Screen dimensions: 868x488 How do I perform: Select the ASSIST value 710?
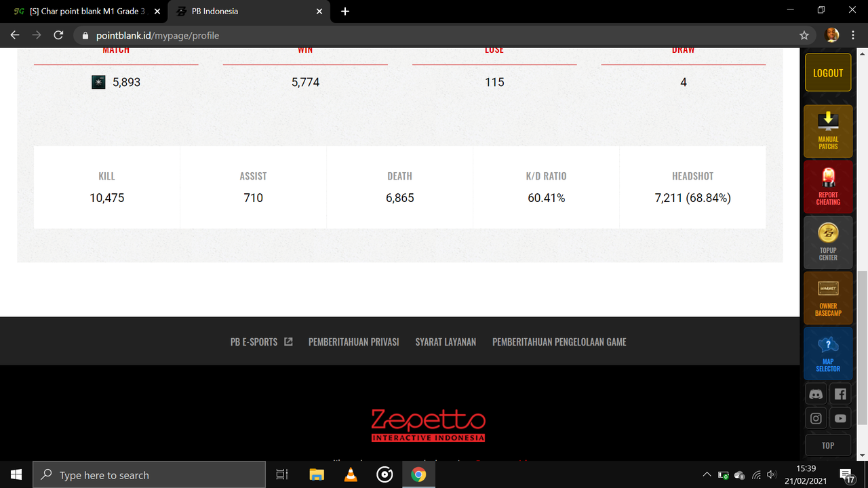tap(254, 198)
